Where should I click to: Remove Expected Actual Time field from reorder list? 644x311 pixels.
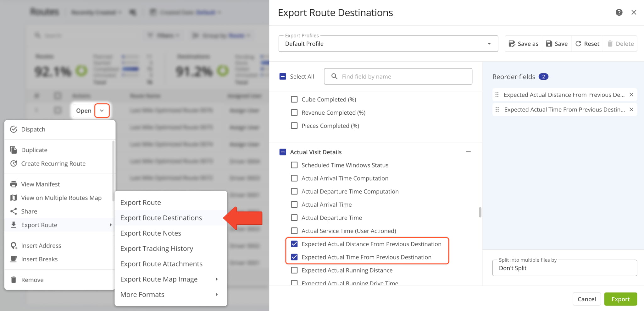631,109
